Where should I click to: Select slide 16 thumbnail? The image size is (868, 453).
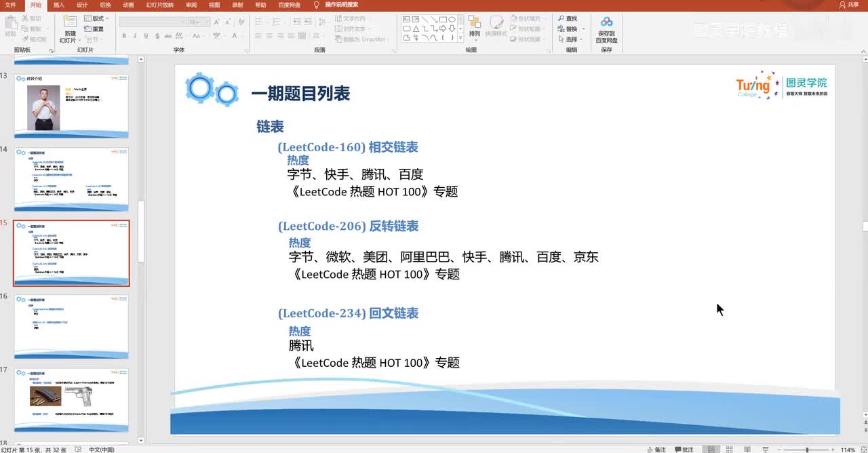[71, 326]
